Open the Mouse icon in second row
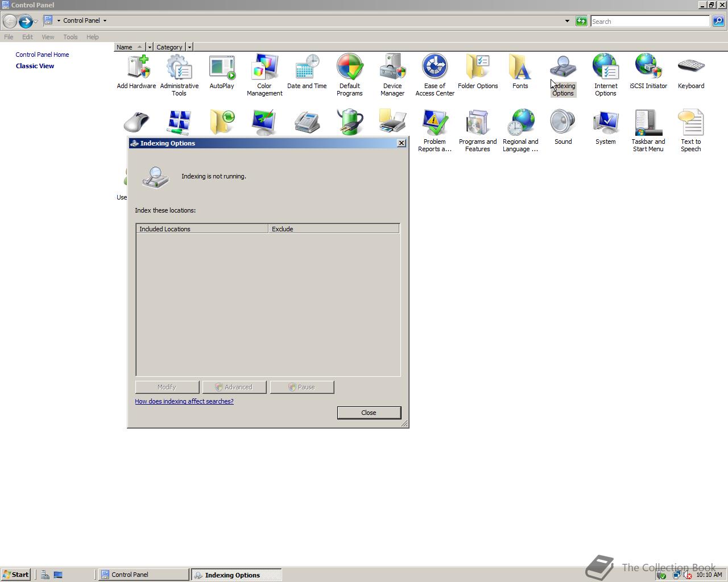 (x=136, y=122)
